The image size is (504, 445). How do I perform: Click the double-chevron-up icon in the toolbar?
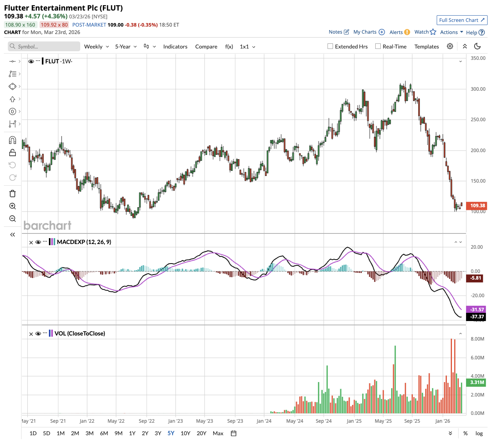click(465, 46)
